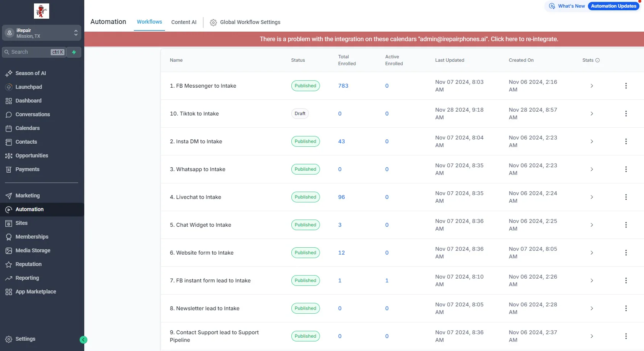The image size is (644, 351).
Task: Open the iRepair Mission, TX account switcher
Action: pos(42,33)
